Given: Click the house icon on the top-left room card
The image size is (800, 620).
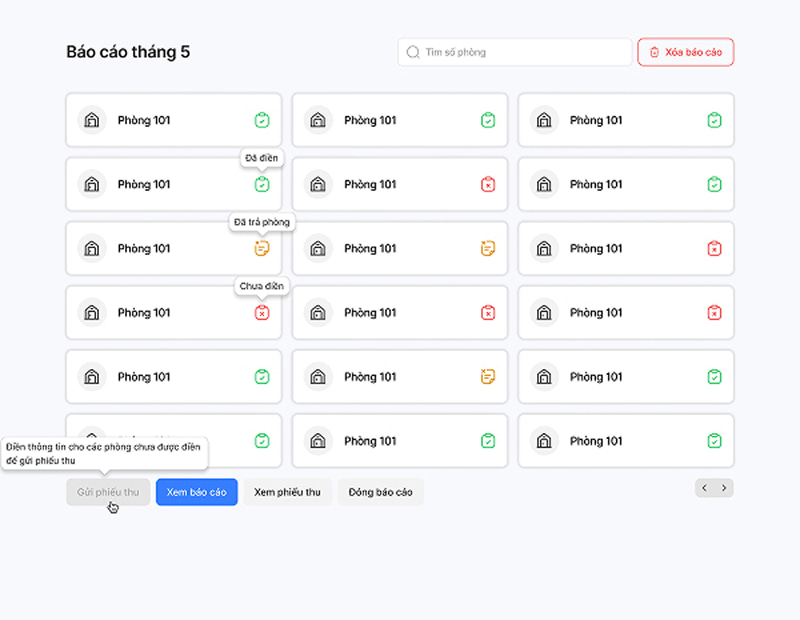Looking at the screenshot, I should pos(92,120).
